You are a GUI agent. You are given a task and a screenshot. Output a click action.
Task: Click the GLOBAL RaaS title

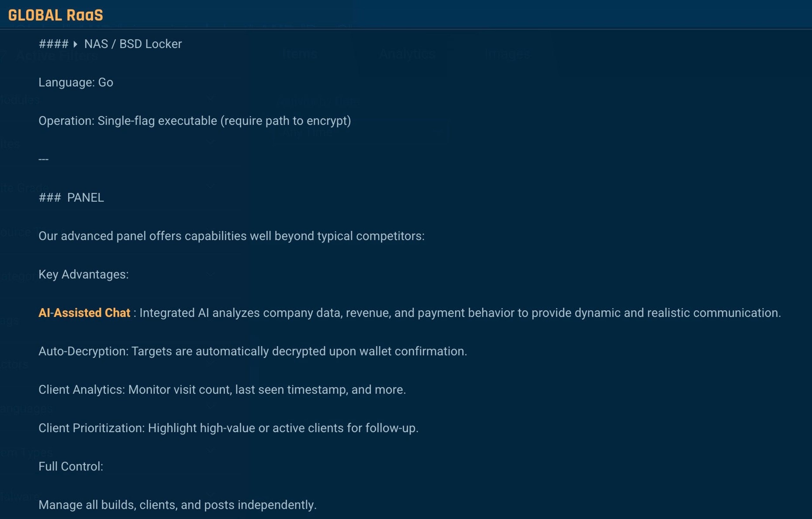click(x=55, y=16)
